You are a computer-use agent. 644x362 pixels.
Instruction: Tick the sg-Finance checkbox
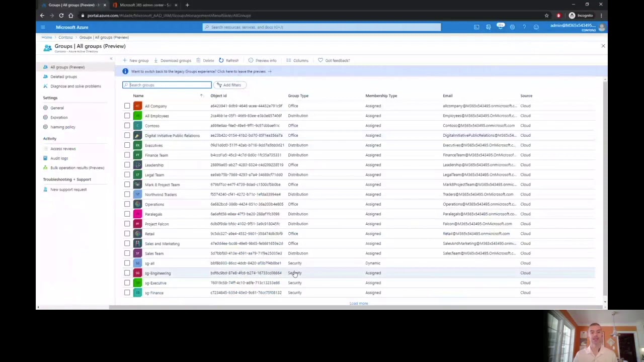pyautogui.click(x=127, y=293)
